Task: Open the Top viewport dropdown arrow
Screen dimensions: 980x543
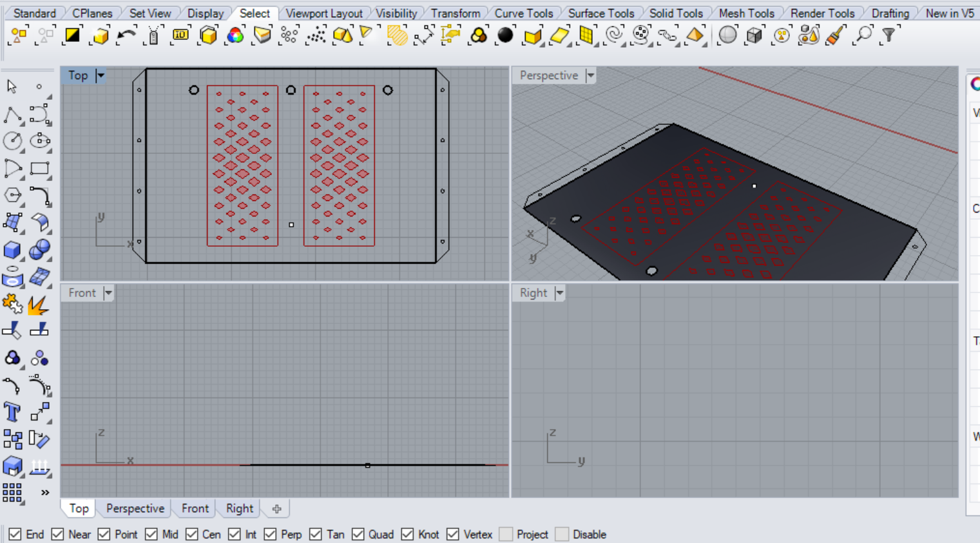Action: point(101,75)
